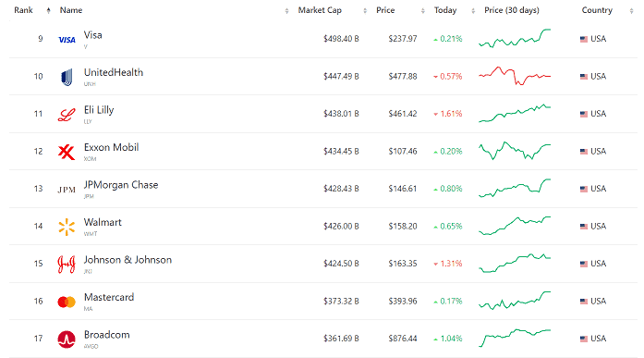Sort by Price column arrows
The width and height of the screenshot is (644, 358).
(x=422, y=11)
